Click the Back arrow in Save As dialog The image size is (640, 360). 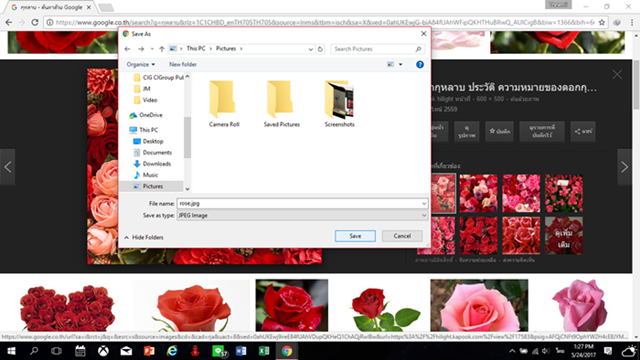[x=127, y=49]
